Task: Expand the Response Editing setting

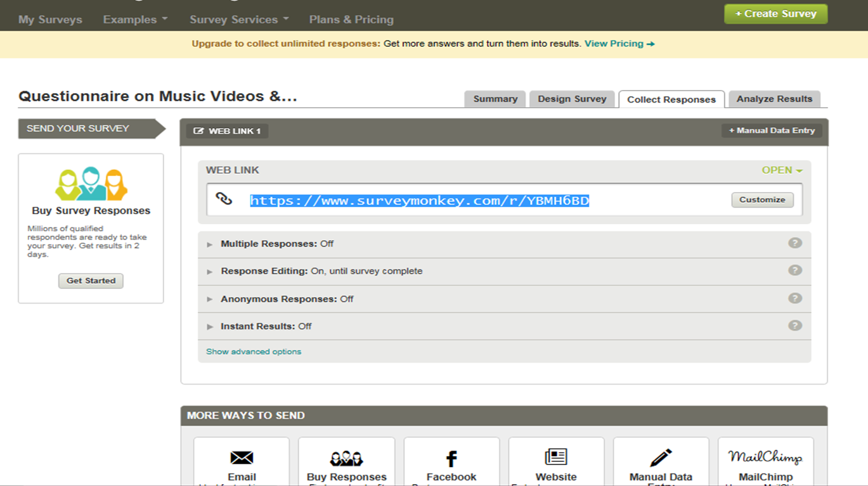Action: pos(210,271)
